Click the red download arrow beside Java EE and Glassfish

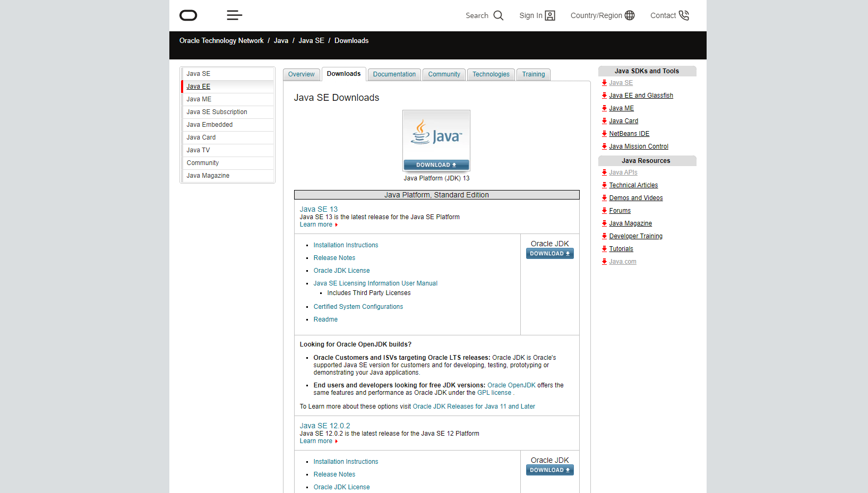pos(604,96)
